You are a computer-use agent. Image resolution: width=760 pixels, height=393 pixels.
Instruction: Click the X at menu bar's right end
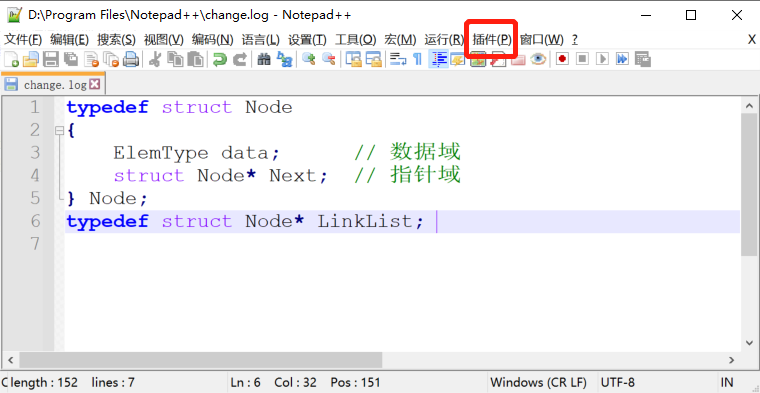[751, 39]
